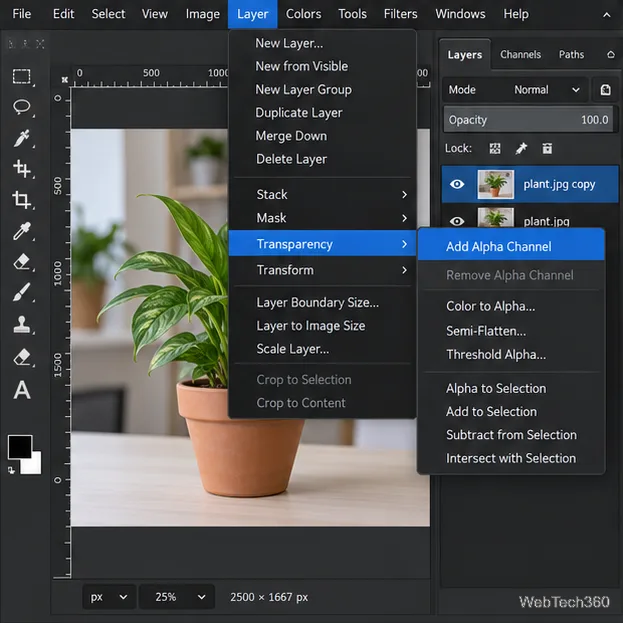The width and height of the screenshot is (623, 623).
Task: Open the Layers panel configuration icon
Action: [x=611, y=54]
